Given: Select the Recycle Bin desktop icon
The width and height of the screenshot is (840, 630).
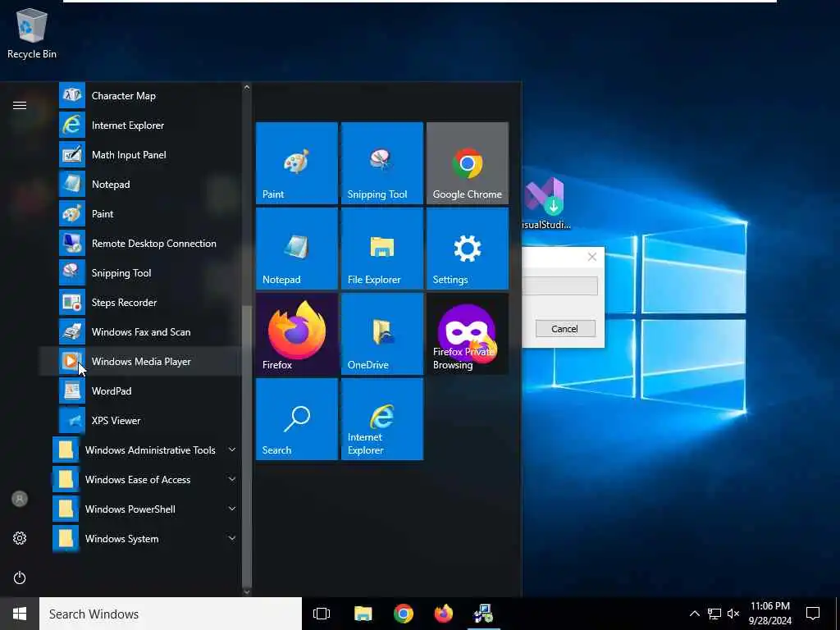Looking at the screenshot, I should (32, 33).
